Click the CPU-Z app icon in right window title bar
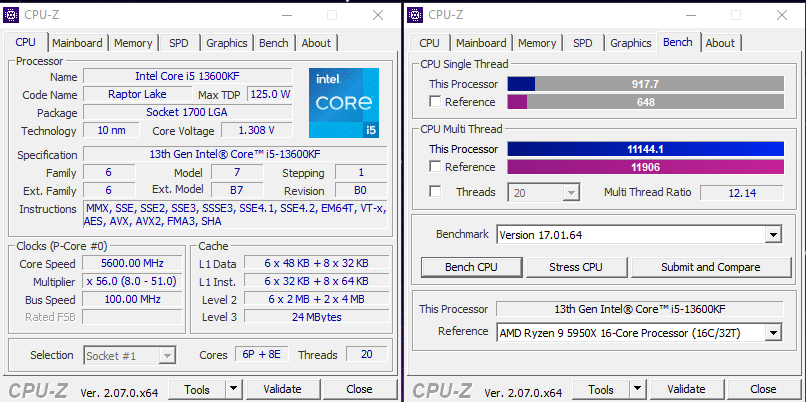The image size is (807, 402). [415, 15]
